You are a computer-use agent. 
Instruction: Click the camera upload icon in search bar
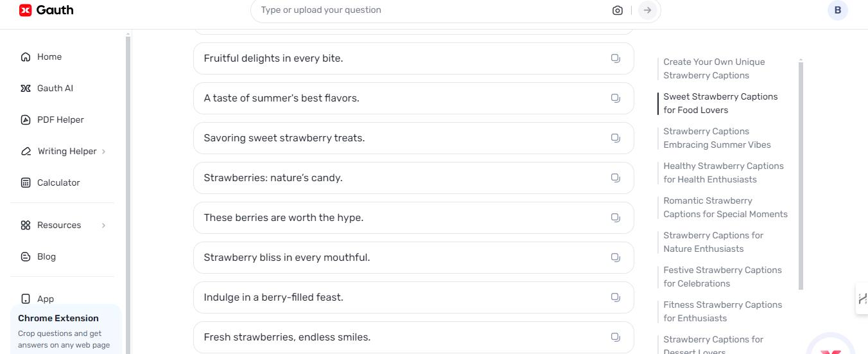[x=617, y=10]
